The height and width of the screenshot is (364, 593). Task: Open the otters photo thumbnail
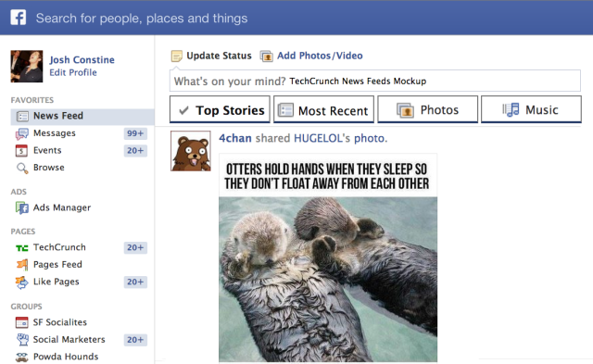(328, 257)
